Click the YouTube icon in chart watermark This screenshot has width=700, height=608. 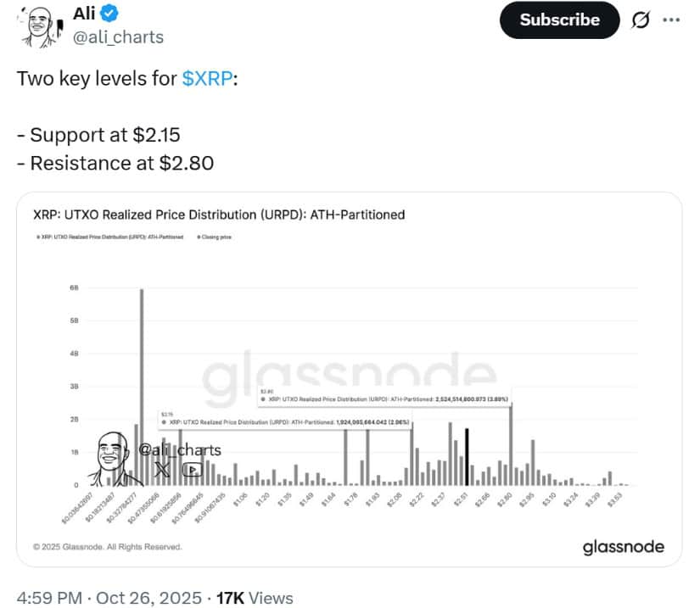pos(192,469)
